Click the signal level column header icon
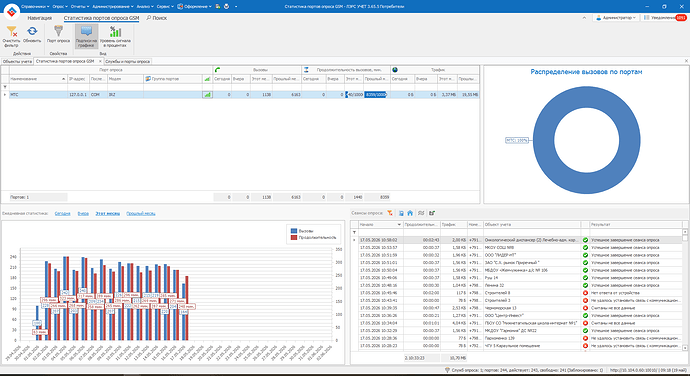The width and height of the screenshot is (690, 376). [207, 79]
